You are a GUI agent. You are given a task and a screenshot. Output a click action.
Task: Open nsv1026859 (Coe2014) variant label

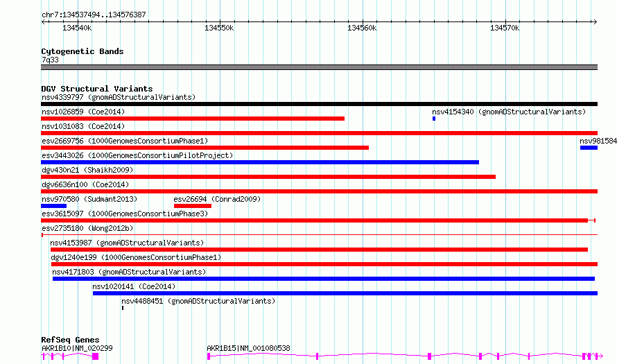(x=83, y=112)
